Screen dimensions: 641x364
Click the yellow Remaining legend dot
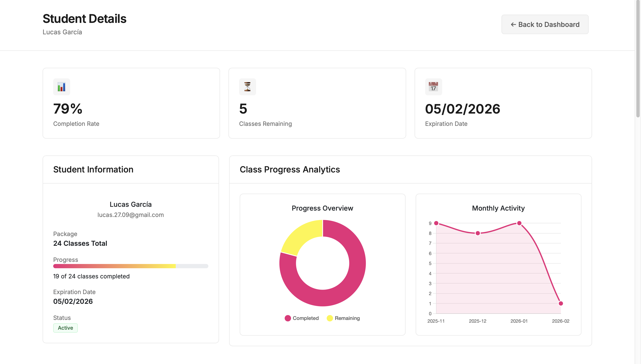tap(330, 318)
